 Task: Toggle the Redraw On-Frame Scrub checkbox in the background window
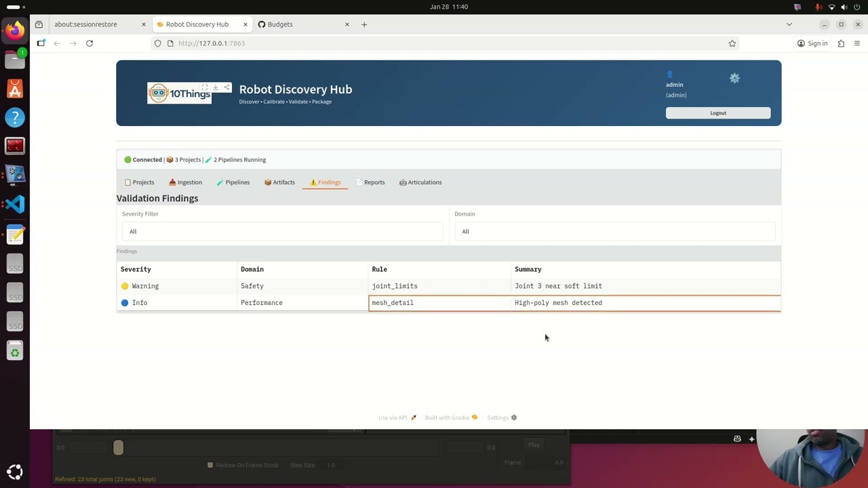[210, 465]
